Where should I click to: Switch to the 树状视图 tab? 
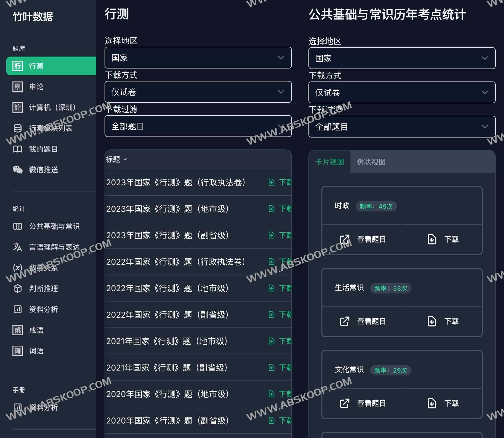coord(371,162)
